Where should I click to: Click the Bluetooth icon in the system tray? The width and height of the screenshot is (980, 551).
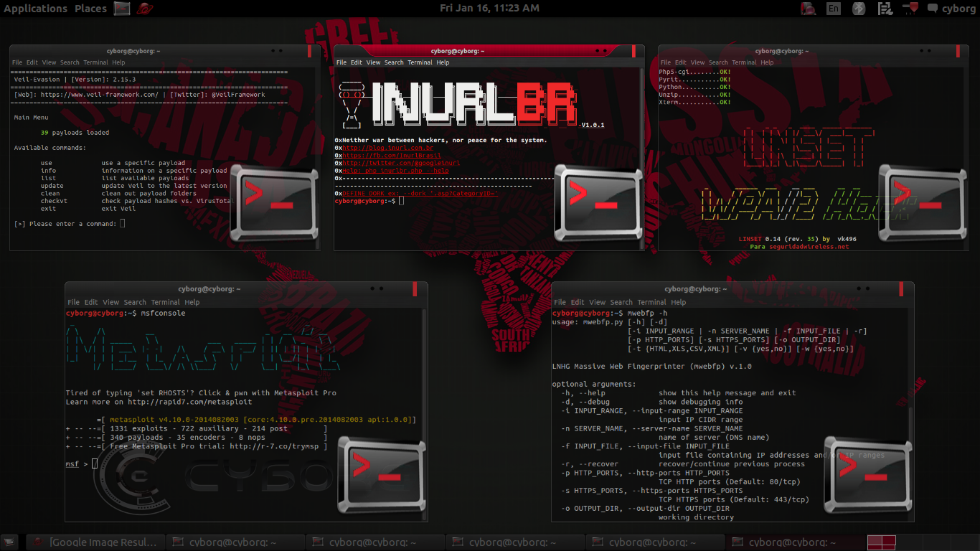pos(857,9)
